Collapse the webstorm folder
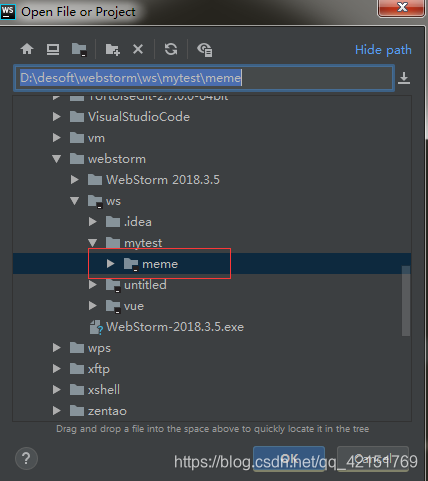428x481 pixels. [57, 159]
